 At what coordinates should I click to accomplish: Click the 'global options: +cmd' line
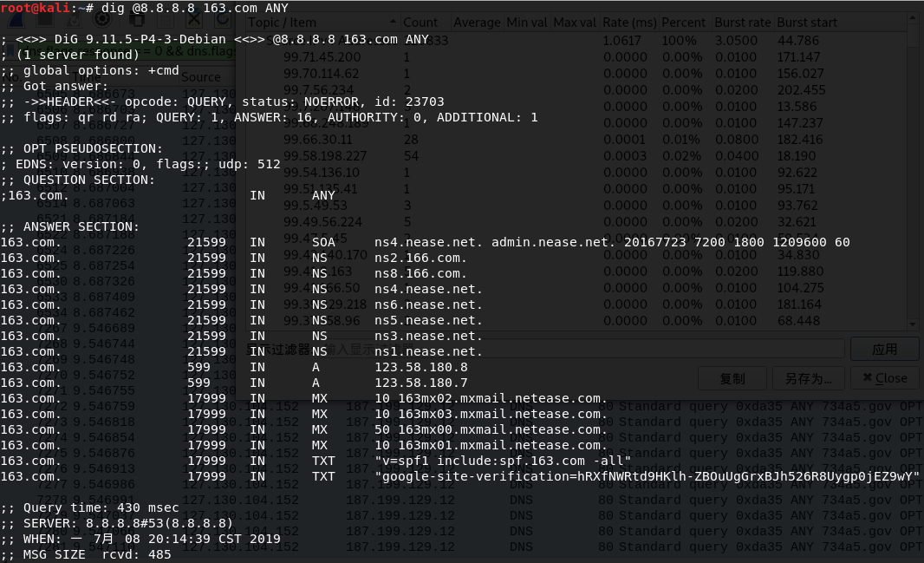click(89, 70)
